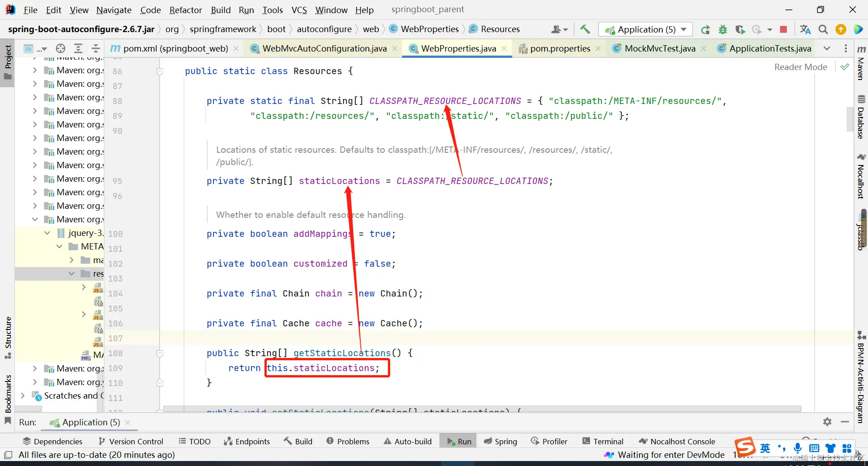This screenshot has width=868, height=466.
Task: Click the editor horizontal scrollbar
Action: 482,409
